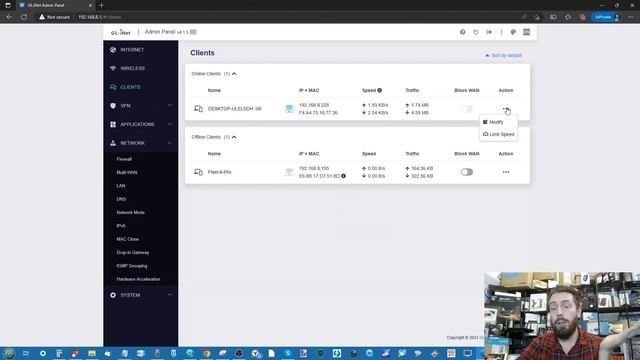Open the INTERNET section in sidebar
This screenshot has width=640, height=360.
pyautogui.click(x=132, y=50)
